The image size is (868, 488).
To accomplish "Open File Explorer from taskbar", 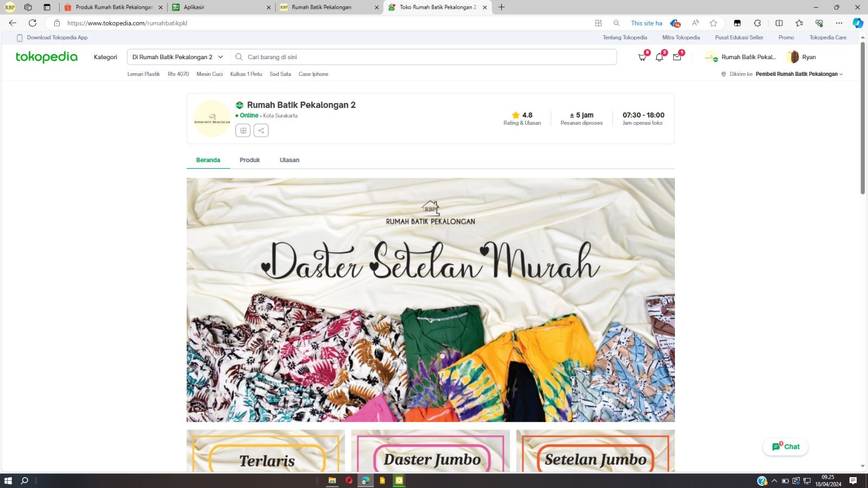I will tap(332, 480).
